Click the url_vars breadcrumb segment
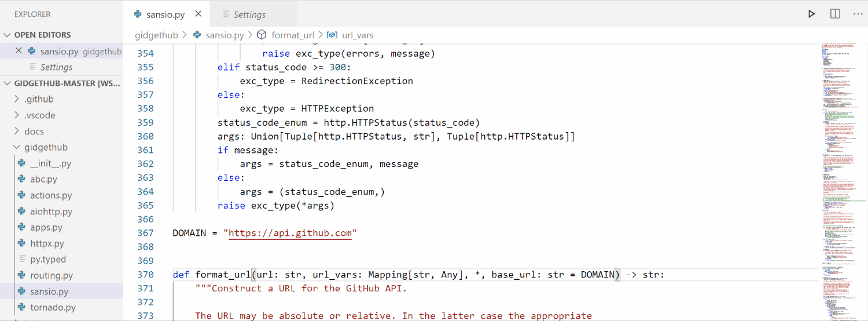Viewport: 868px width, 321px height. (358, 35)
